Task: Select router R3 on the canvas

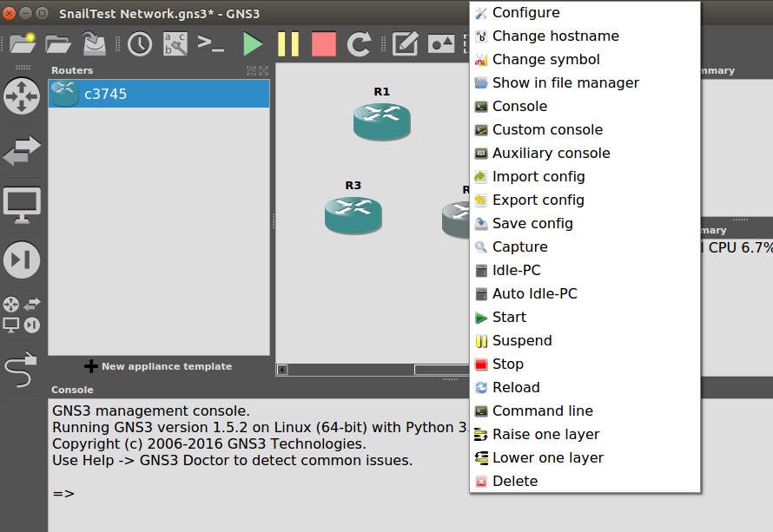Action: (x=353, y=215)
